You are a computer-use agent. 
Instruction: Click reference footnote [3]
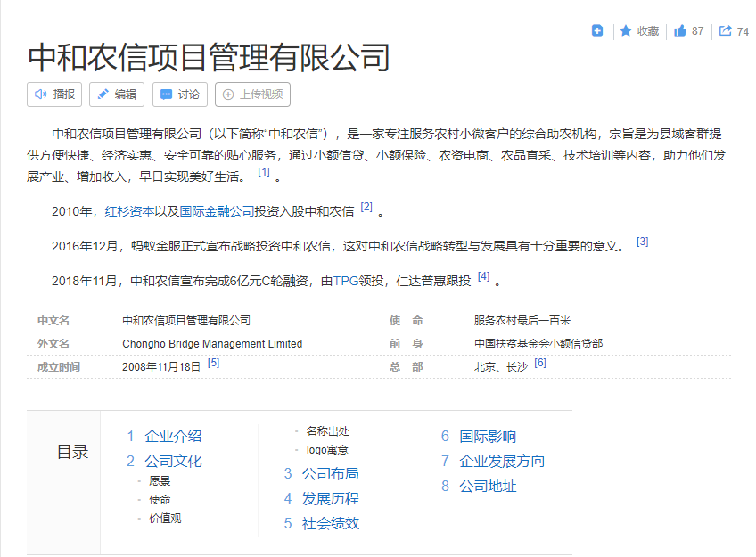tap(642, 242)
